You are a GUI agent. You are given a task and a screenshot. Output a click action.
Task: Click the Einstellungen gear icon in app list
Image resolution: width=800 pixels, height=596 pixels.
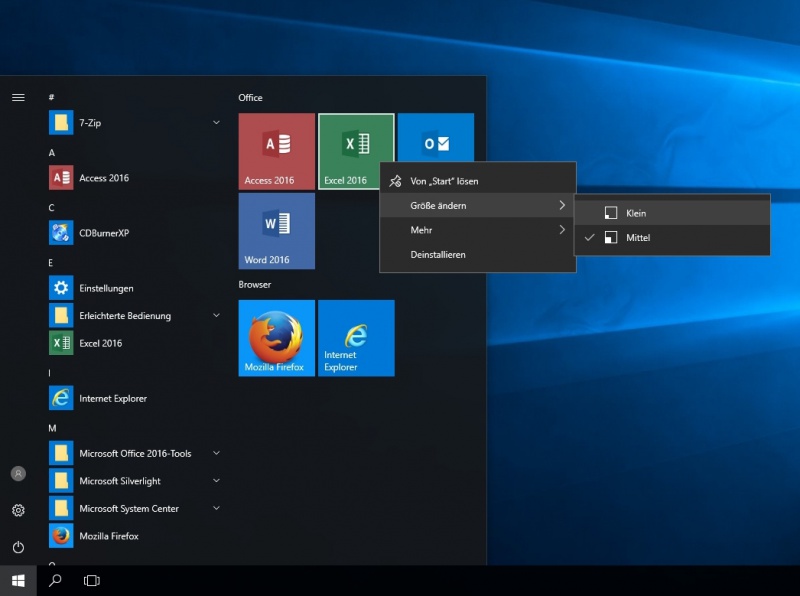click(61, 288)
